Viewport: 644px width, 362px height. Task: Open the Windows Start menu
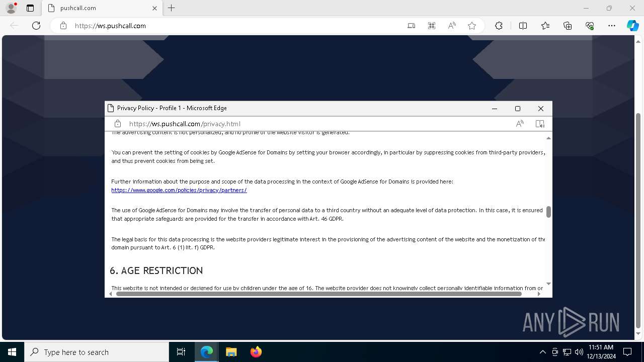(12, 352)
